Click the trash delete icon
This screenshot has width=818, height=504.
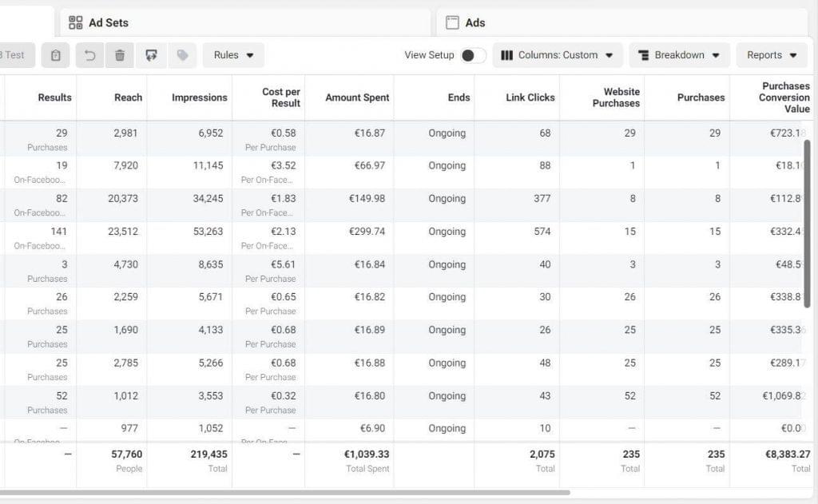(120, 55)
